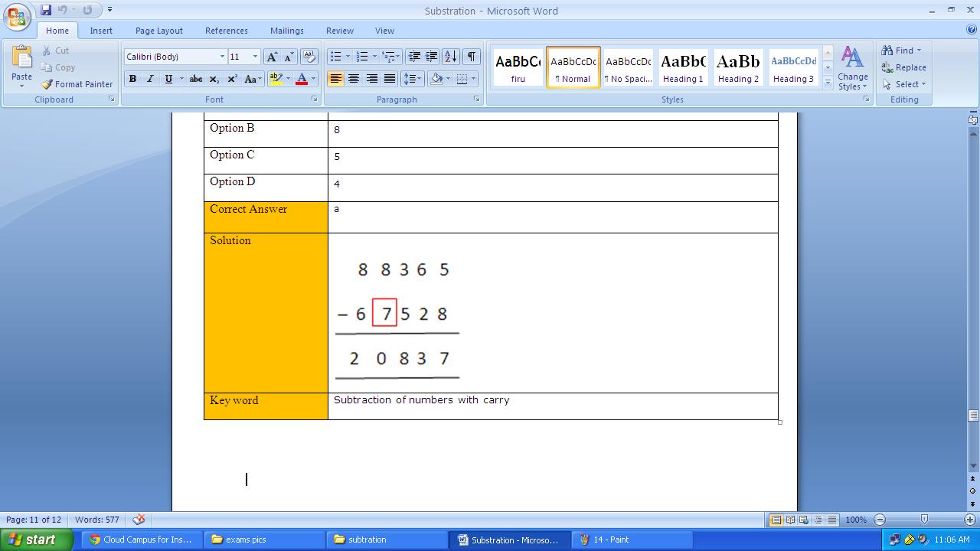Click the Windows start button
980x551 pixels.
coord(37,540)
